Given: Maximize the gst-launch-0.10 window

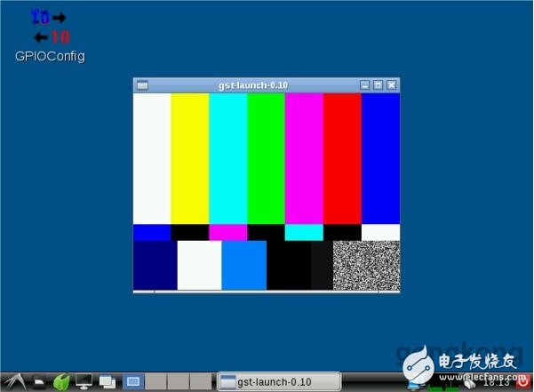Looking at the screenshot, I should (x=378, y=85).
